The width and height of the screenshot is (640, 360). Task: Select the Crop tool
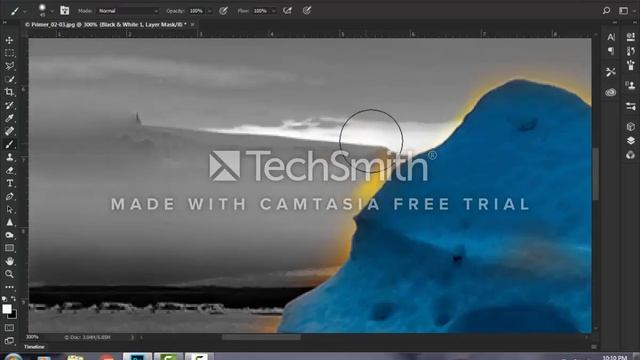tap(9, 92)
